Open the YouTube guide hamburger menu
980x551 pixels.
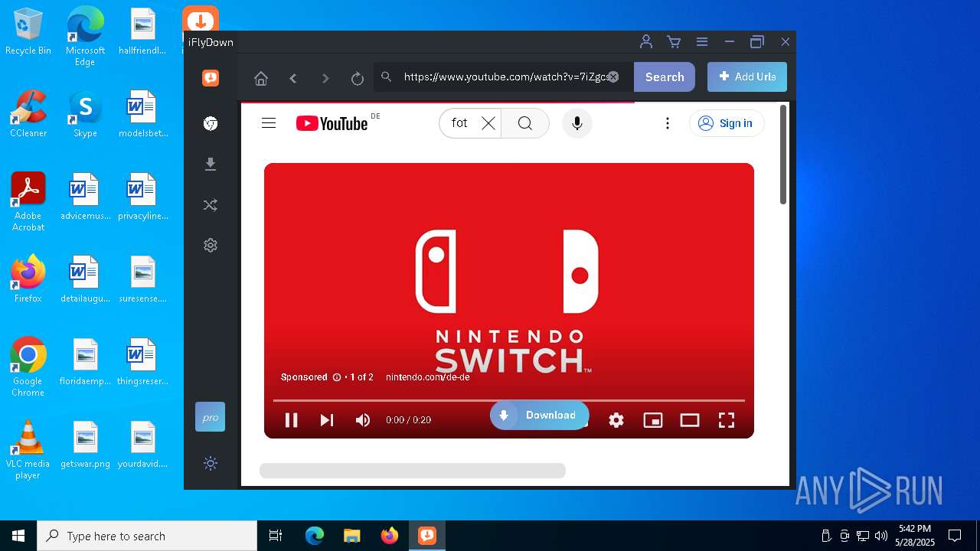[x=269, y=123]
